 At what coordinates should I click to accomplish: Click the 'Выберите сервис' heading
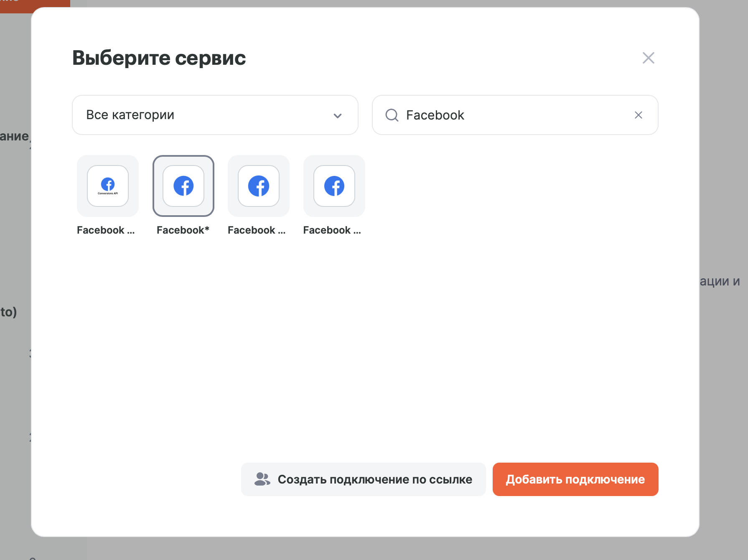point(159,58)
